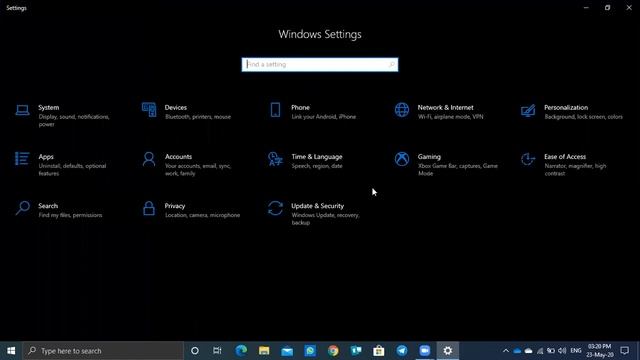Click 'Find my files, permissions' text
Screen dimensions: 640x360
coord(70,215)
